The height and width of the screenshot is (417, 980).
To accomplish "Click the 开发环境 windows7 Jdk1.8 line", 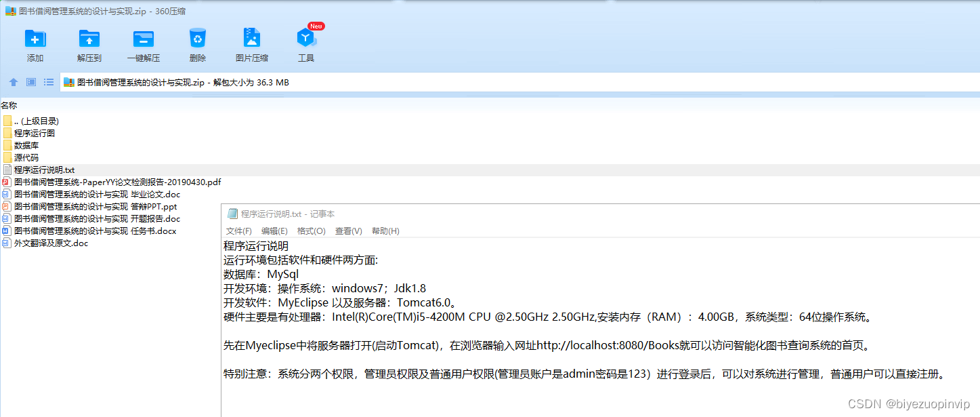I will point(325,288).
